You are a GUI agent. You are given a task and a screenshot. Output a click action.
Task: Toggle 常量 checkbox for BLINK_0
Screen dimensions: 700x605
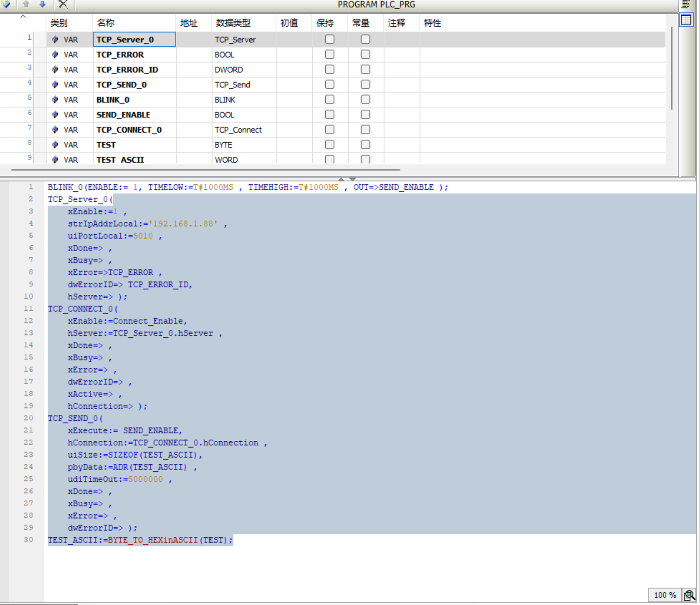(x=365, y=100)
